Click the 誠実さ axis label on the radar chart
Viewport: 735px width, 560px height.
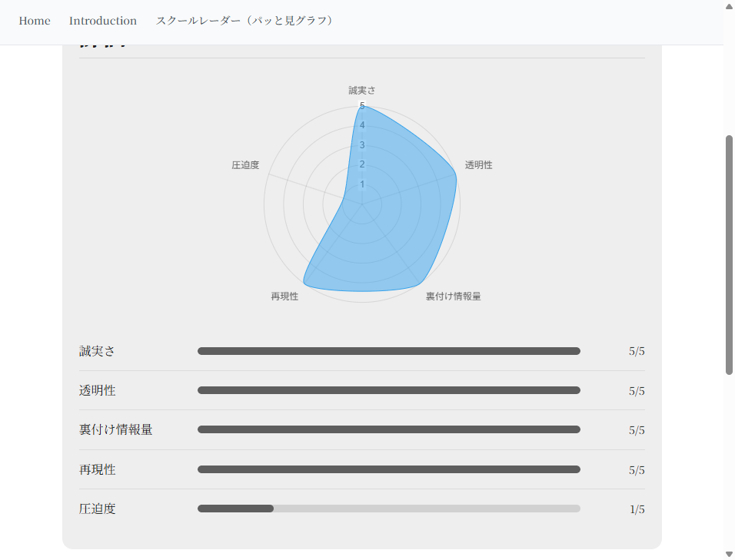[x=362, y=90]
